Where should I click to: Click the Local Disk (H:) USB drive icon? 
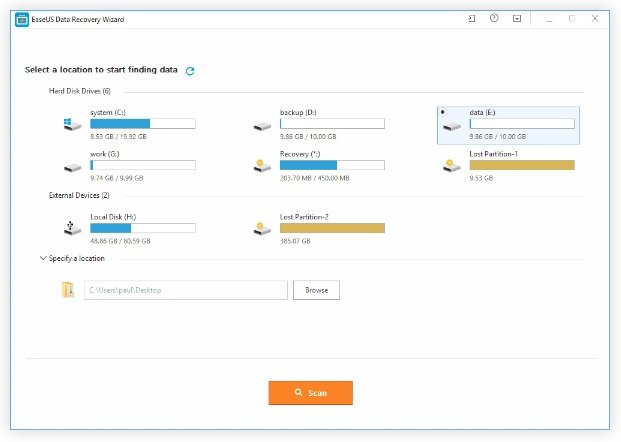click(72, 228)
